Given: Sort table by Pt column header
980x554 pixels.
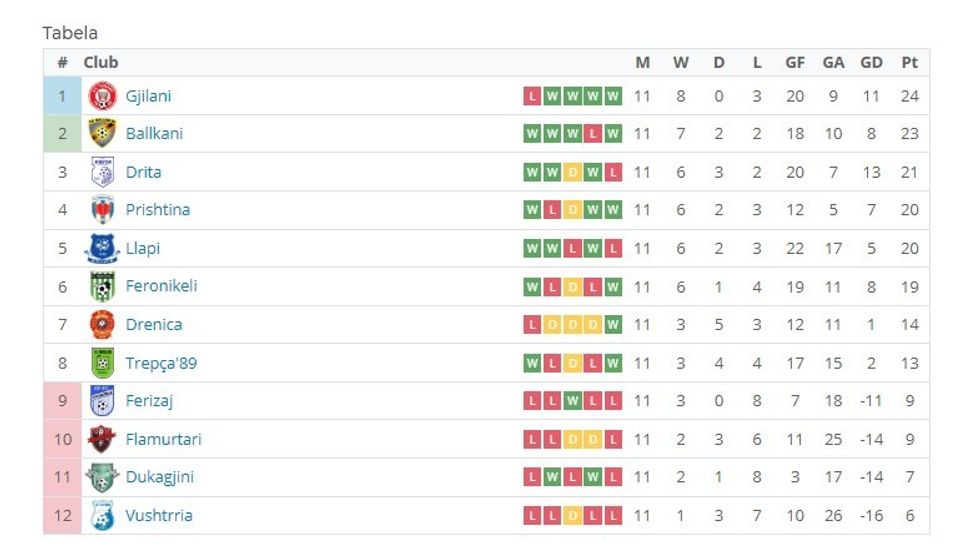Looking at the screenshot, I should pos(909,62).
